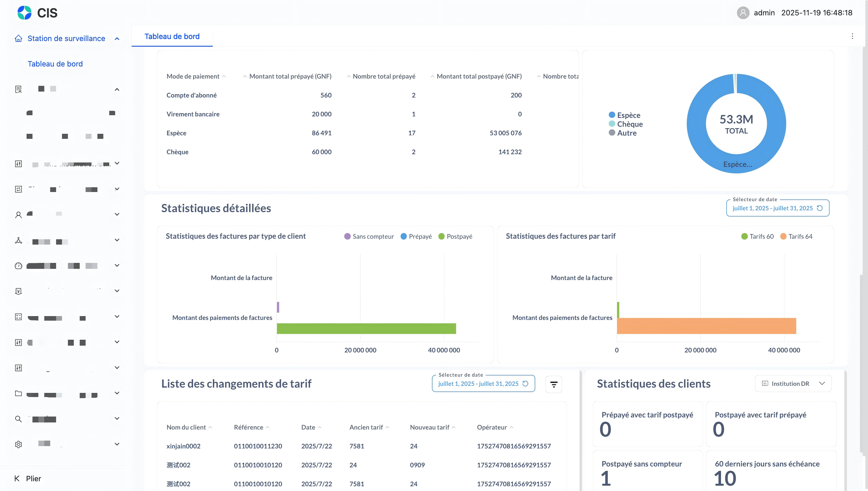Click the admin user avatar icon
This screenshot has height=491, width=868.
pyautogui.click(x=743, y=13)
